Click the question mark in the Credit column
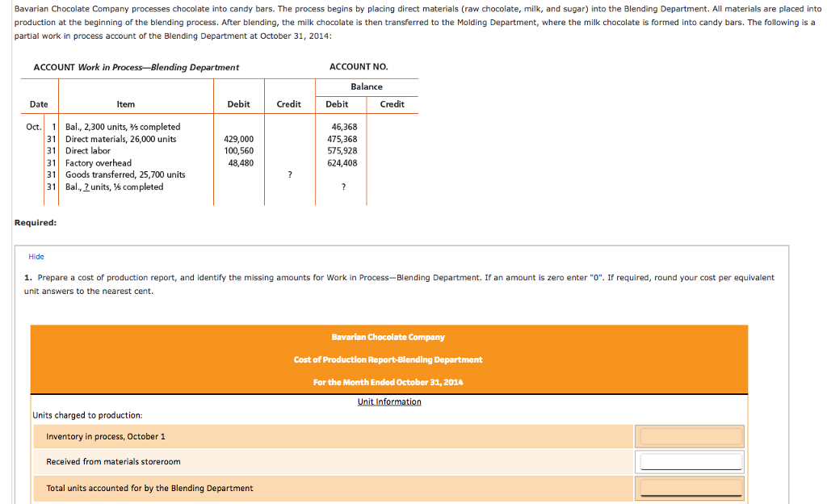827x504 pixels. coord(290,175)
